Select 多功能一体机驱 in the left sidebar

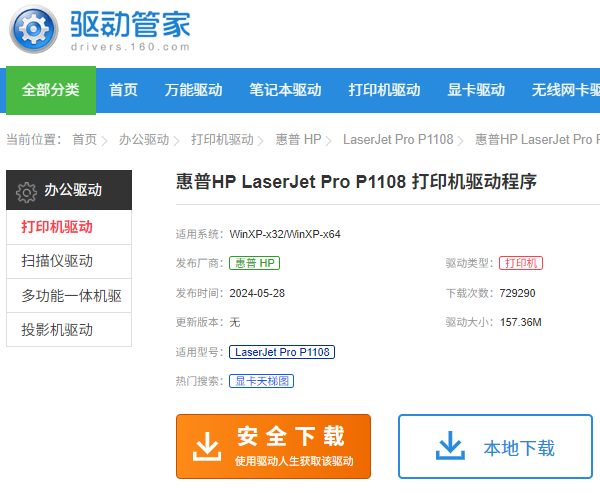coord(69,295)
